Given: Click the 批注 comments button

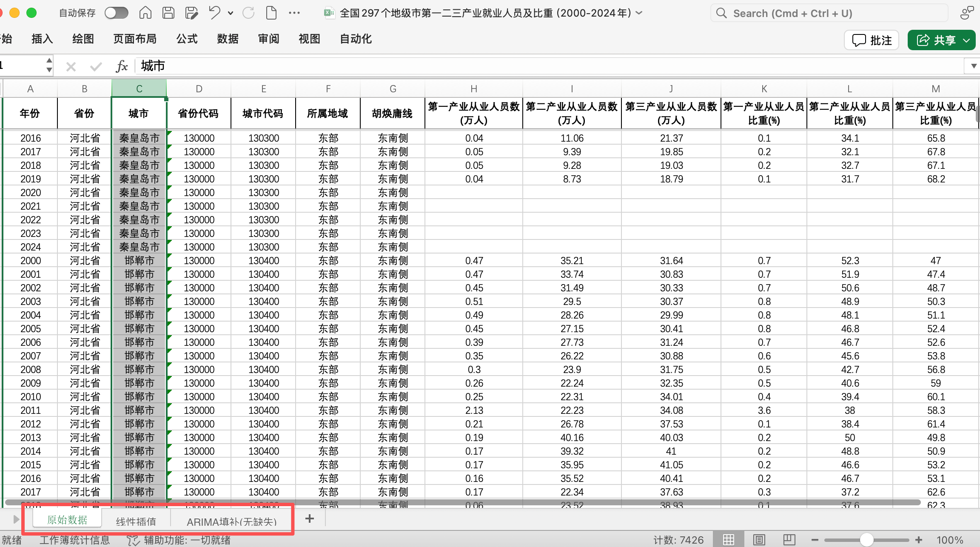Looking at the screenshot, I should click(872, 40).
